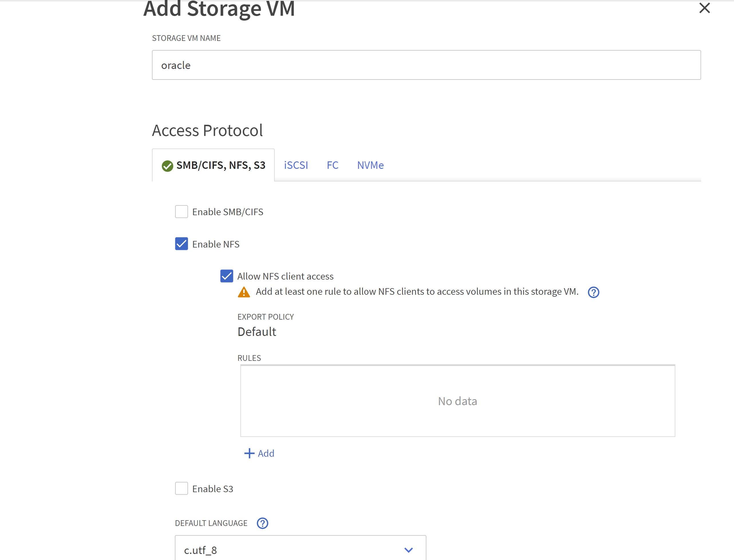Image resolution: width=734 pixels, height=560 pixels.
Task: Open the c.utf_8 language dropdown
Action: [x=293, y=550]
